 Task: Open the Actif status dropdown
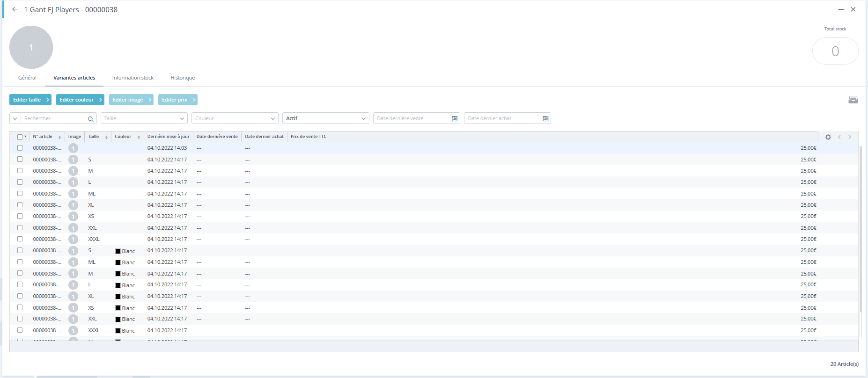326,118
